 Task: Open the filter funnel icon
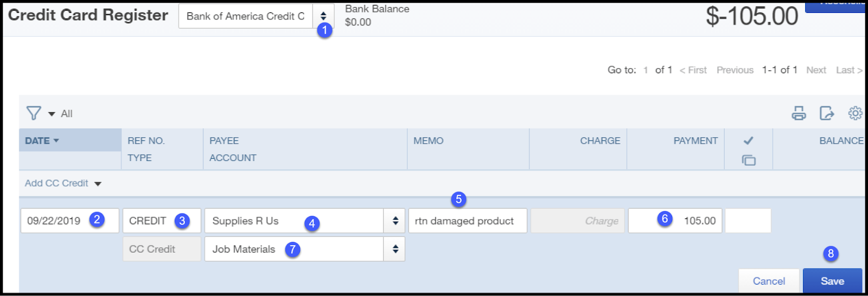(x=34, y=113)
